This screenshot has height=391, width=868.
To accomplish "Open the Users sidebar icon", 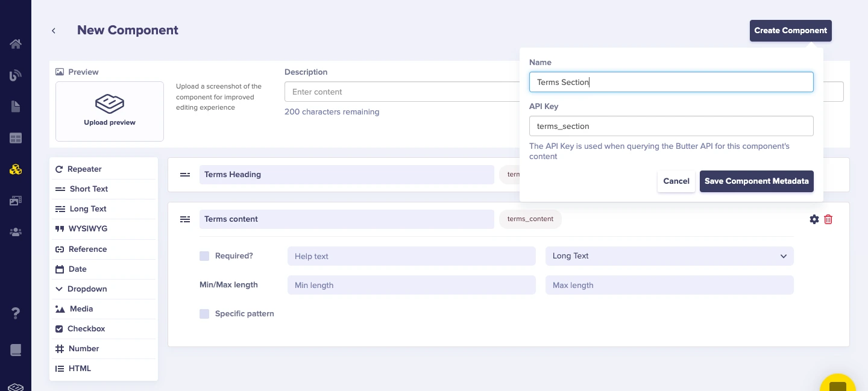I will [16, 232].
